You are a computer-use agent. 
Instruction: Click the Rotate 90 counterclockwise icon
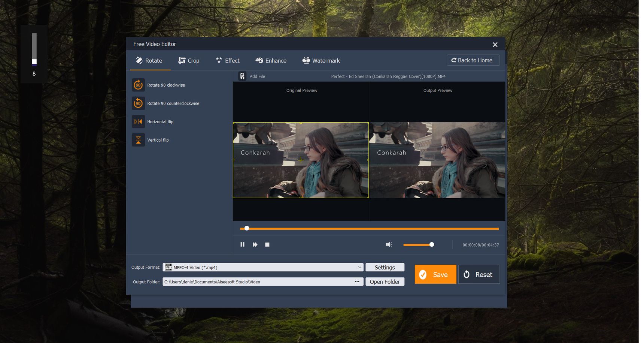point(138,103)
